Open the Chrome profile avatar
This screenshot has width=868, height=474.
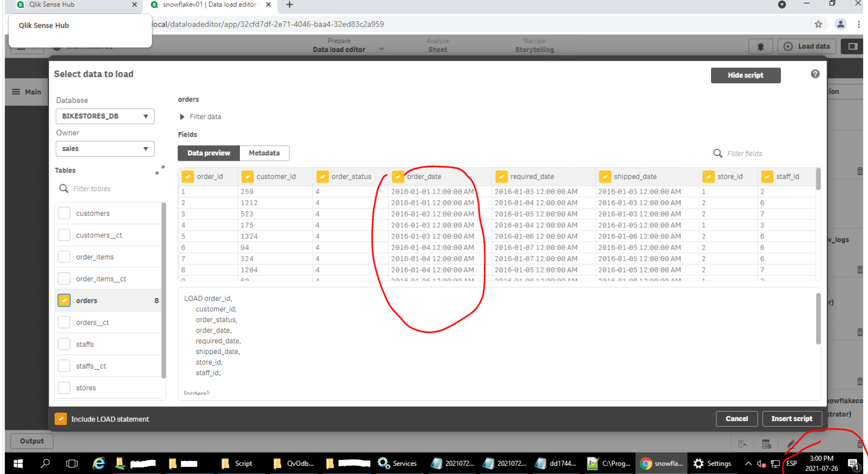click(x=840, y=24)
